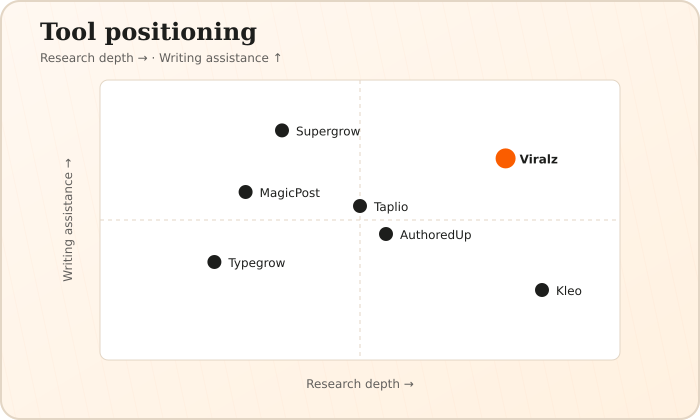Click the Supergrow text label
This screenshot has width=700, height=420.
[x=328, y=131]
